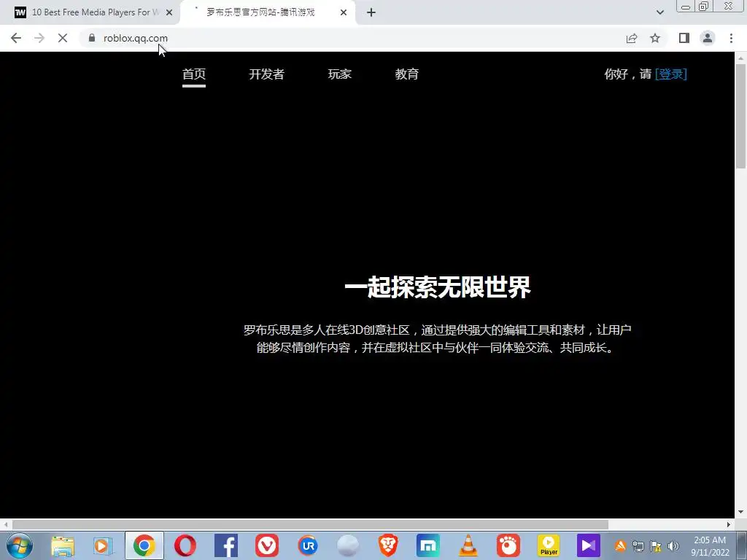747x560 pixels.
Task: Launch Windows Media Player from taskbar
Action: point(103,545)
